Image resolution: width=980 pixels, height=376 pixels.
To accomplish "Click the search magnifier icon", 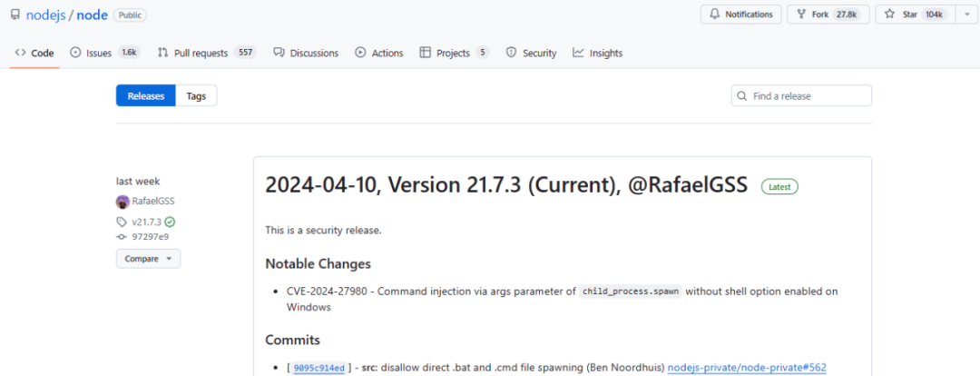I will (742, 96).
